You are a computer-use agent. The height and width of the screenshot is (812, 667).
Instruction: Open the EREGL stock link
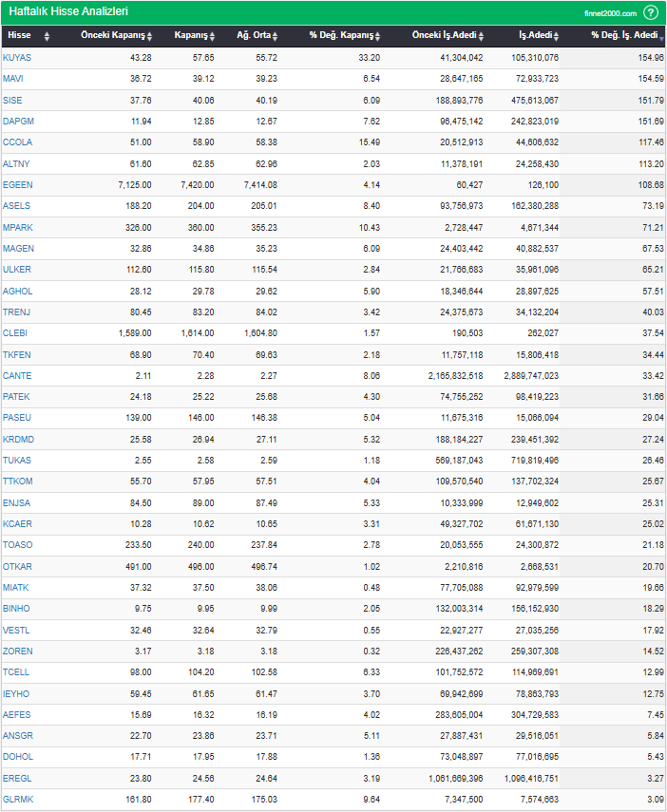tap(17, 778)
